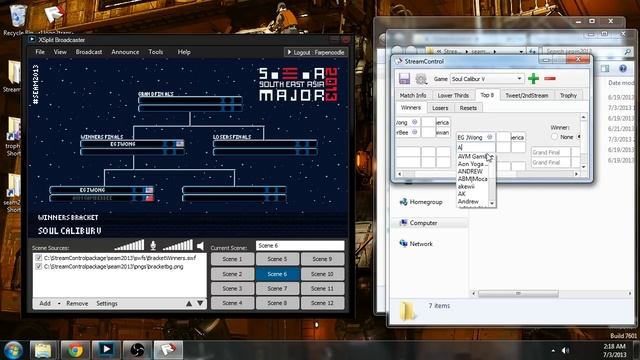Image resolution: width=640 pixels, height=360 pixels.
Task: Click the StreamControl horizontal scrollbar
Action: click(488, 174)
